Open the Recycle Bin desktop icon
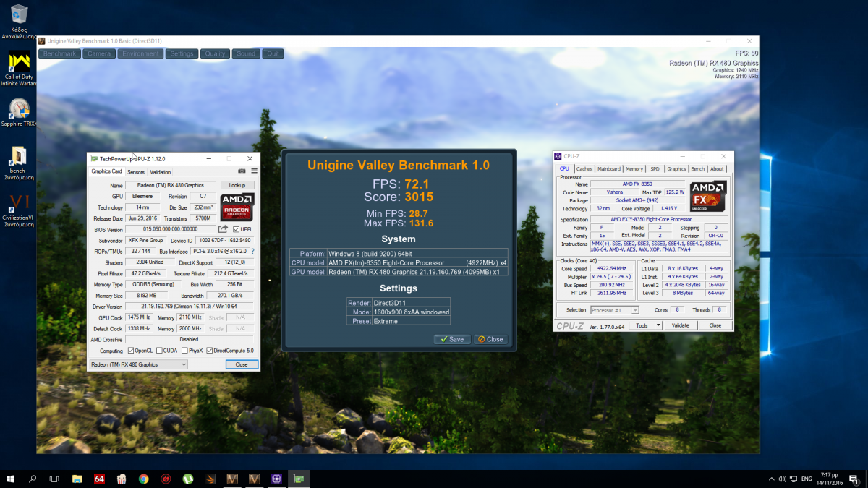This screenshot has height=488, width=868. 19,22
